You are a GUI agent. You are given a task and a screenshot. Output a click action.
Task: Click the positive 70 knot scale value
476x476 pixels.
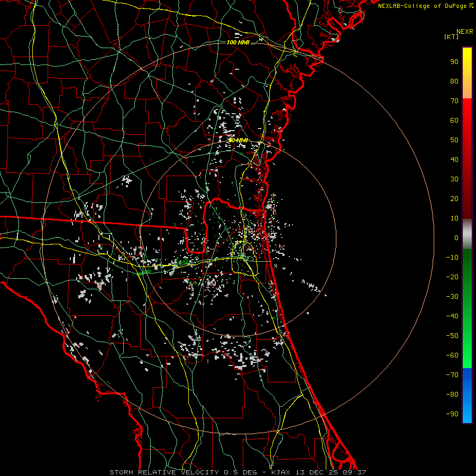(x=454, y=101)
